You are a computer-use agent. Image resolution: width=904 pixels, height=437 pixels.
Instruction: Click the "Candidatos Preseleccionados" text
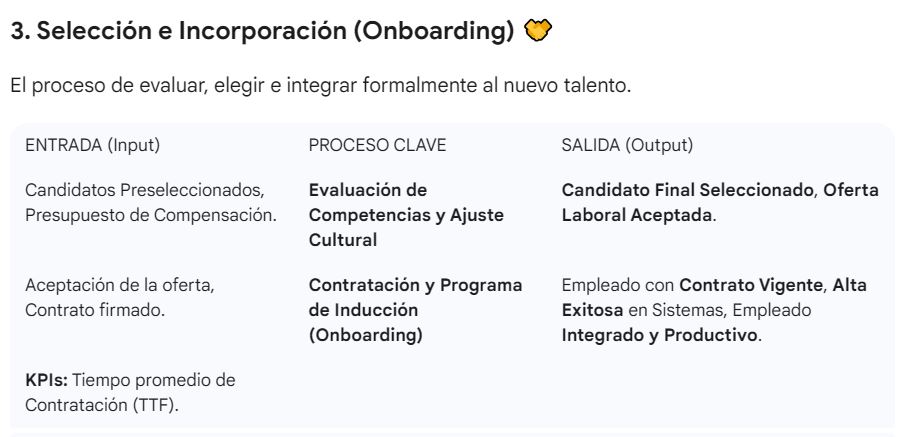[x=143, y=190]
